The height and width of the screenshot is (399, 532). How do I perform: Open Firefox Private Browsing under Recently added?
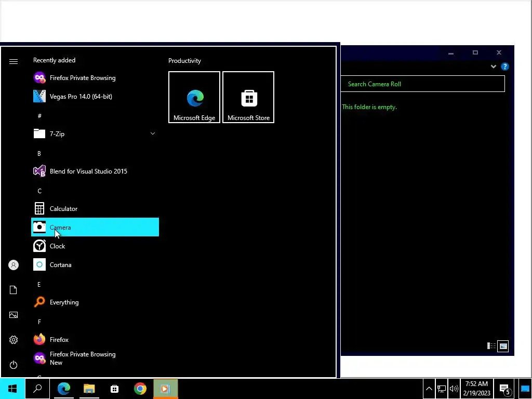[95, 78]
